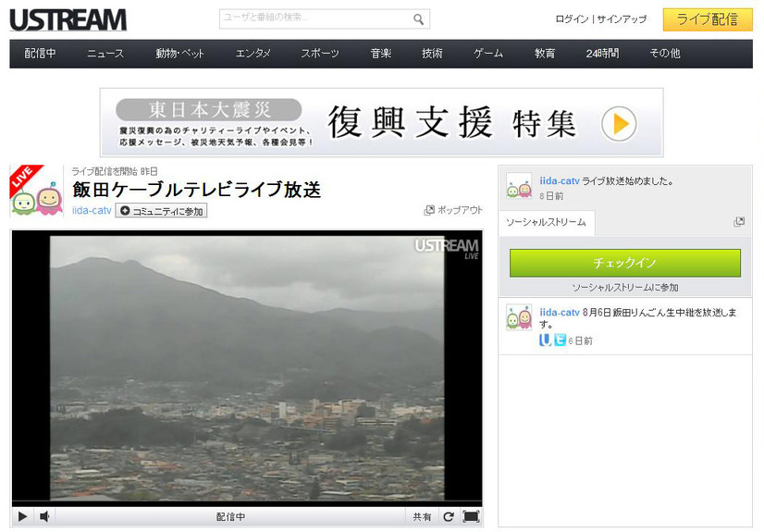Select the スポーツ menu item
Screen dimensions: 764x532
click(x=320, y=53)
